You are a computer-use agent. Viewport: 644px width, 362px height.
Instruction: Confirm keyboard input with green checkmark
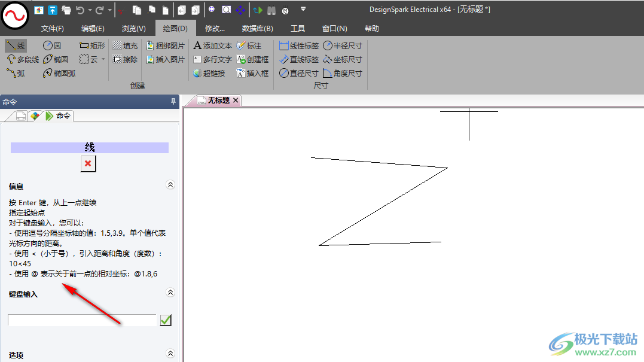pos(166,320)
